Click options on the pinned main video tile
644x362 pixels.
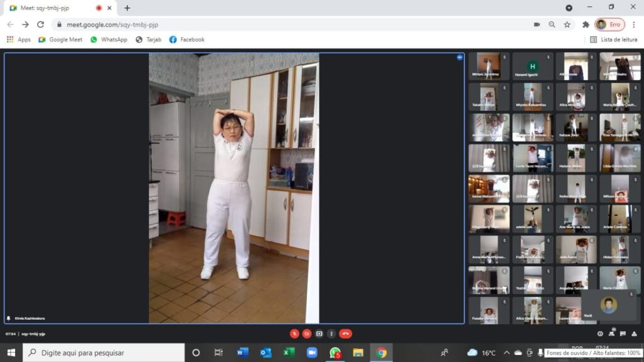click(460, 57)
